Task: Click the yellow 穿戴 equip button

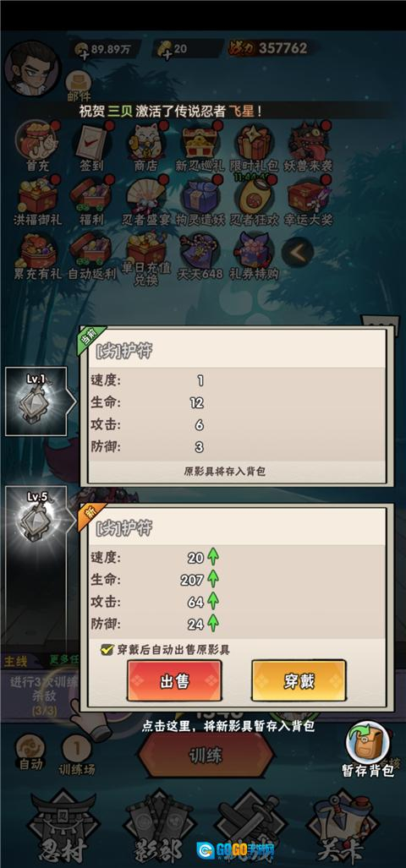Action: pyautogui.click(x=299, y=681)
